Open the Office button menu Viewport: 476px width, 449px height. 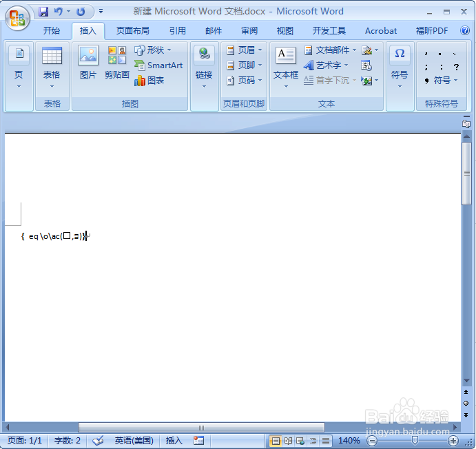pyautogui.click(x=17, y=18)
